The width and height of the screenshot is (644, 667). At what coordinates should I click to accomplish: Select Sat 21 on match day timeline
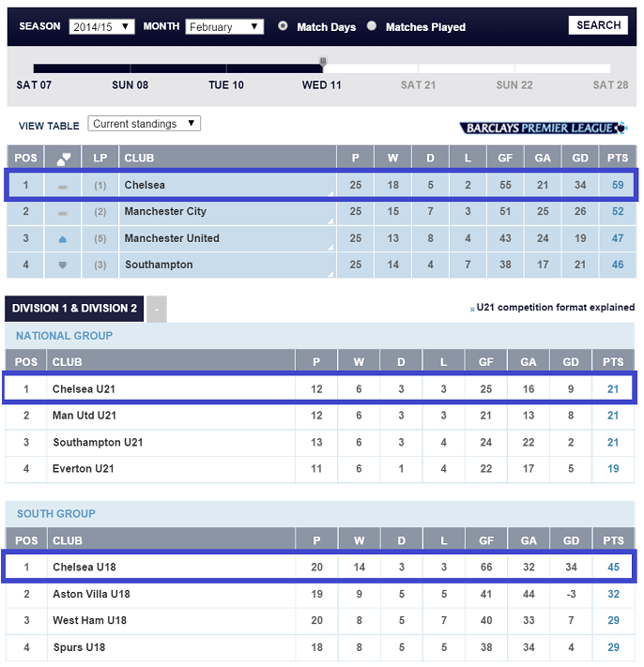418,84
